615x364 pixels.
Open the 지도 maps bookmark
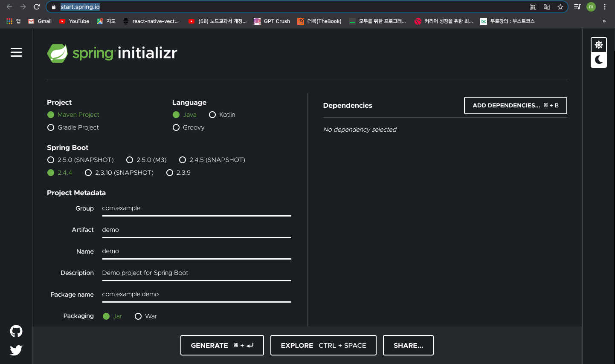[x=106, y=21]
